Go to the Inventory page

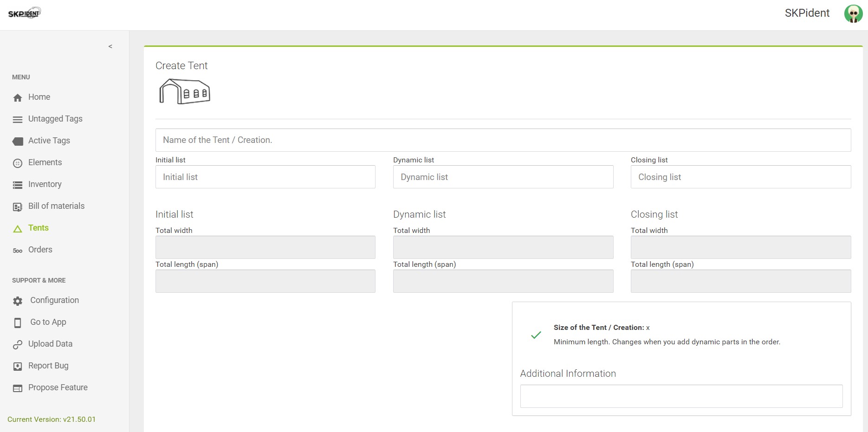click(45, 184)
